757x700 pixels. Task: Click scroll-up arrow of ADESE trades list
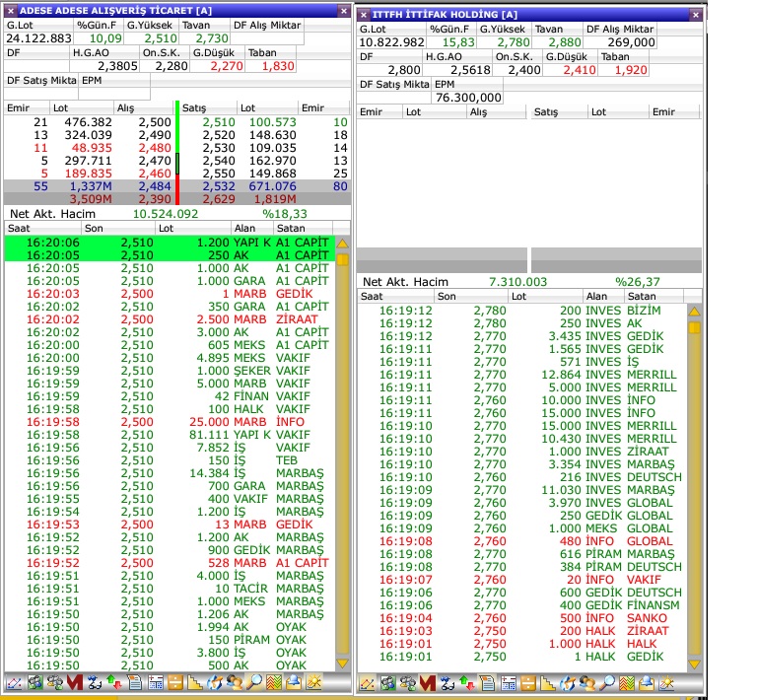[x=342, y=244]
